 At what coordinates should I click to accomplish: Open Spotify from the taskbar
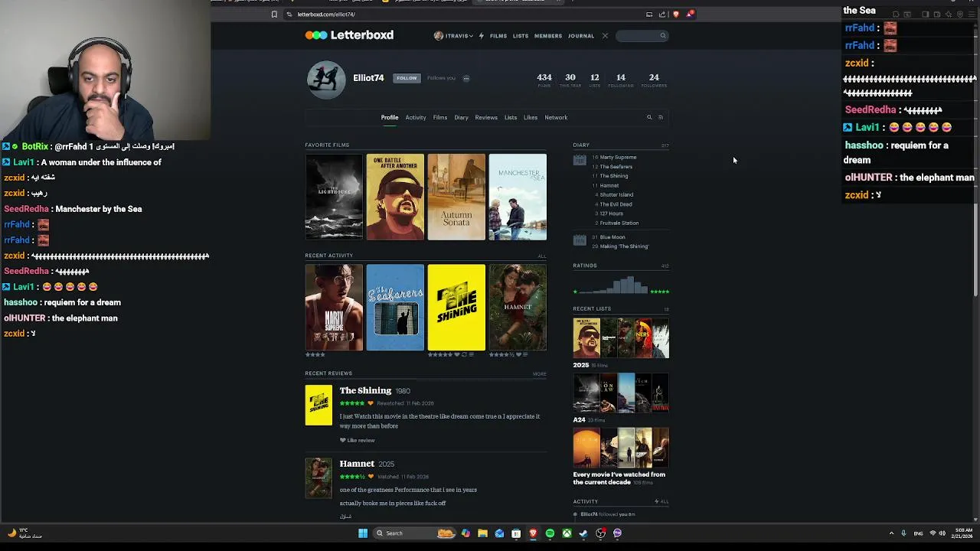pos(550,533)
